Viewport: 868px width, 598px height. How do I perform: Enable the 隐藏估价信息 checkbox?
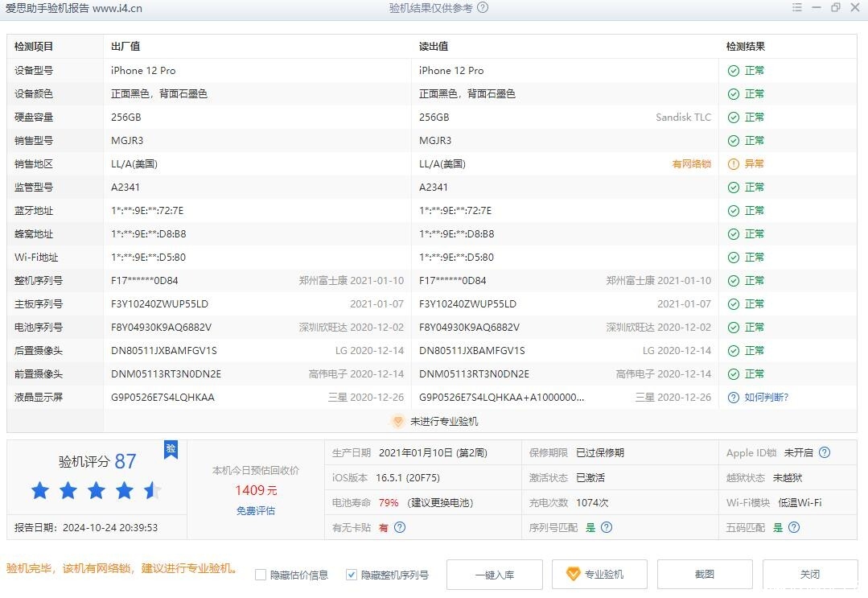coord(260,575)
